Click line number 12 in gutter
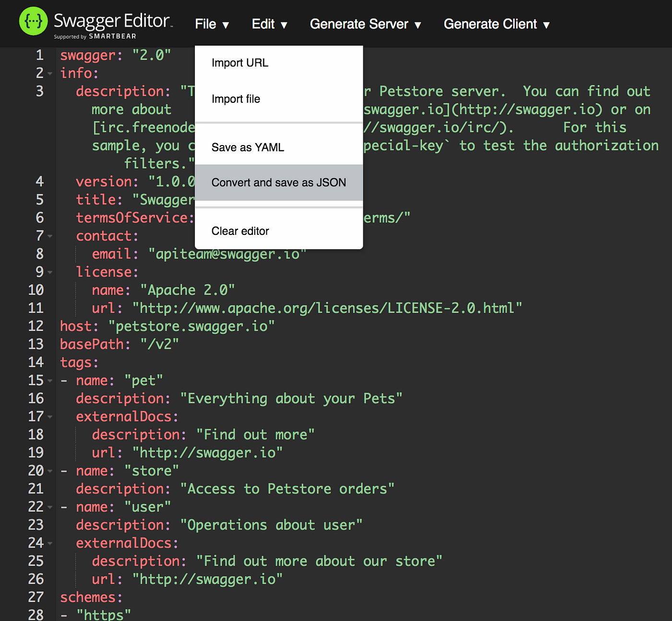The height and width of the screenshot is (621, 672). (36, 326)
